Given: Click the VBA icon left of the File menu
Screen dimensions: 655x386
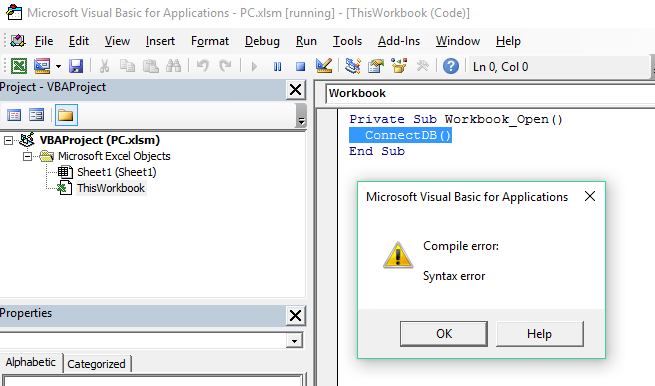Looking at the screenshot, I should 18,41.
